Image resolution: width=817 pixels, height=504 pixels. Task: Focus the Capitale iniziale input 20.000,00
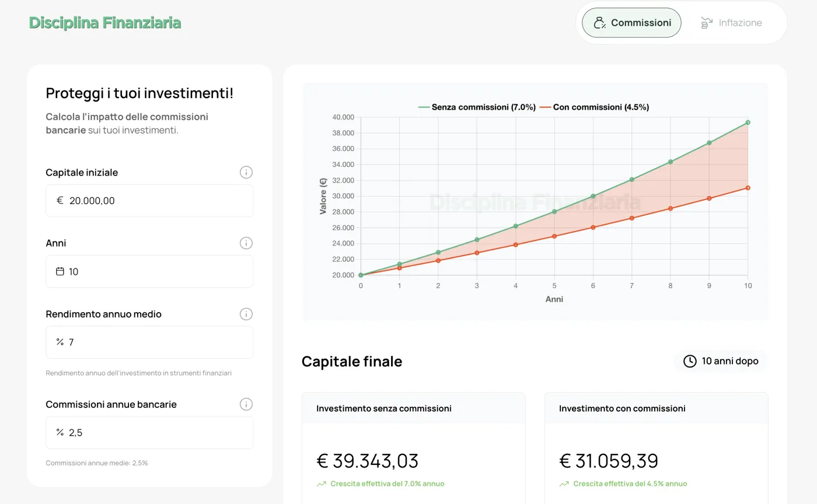click(x=149, y=201)
